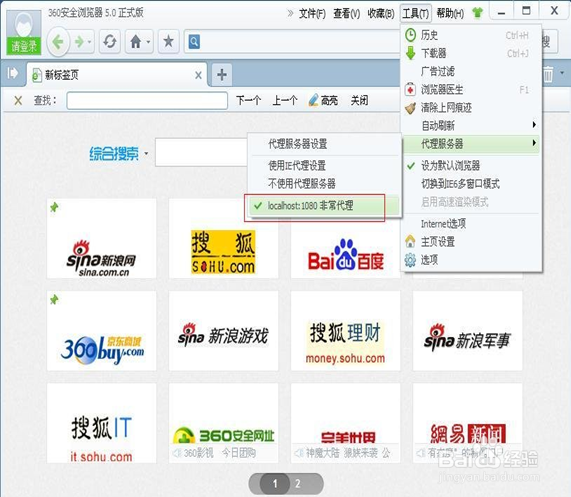Click the 综合搜索 search input box

tap(202, 152)
